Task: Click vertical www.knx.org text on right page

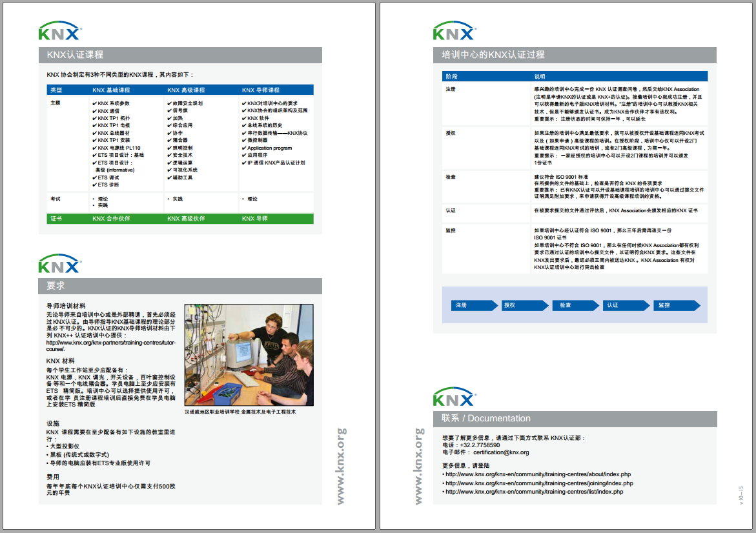Action: tap(418, 466)
